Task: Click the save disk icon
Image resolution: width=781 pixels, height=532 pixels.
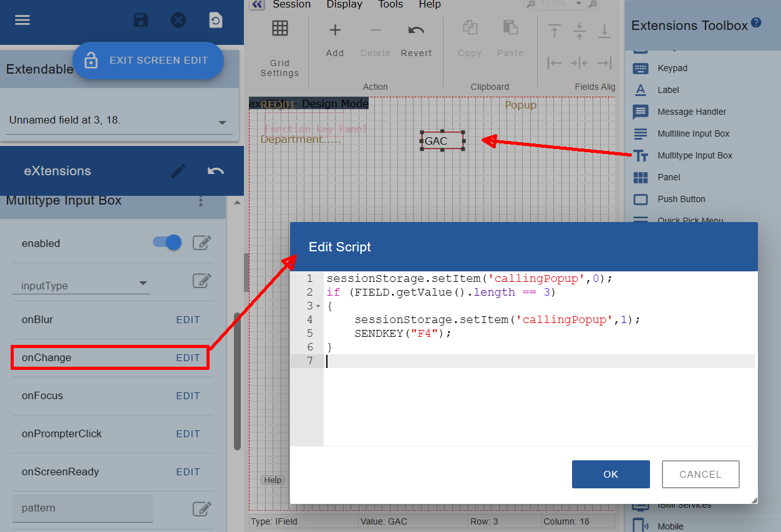Action: coord(141,20)
